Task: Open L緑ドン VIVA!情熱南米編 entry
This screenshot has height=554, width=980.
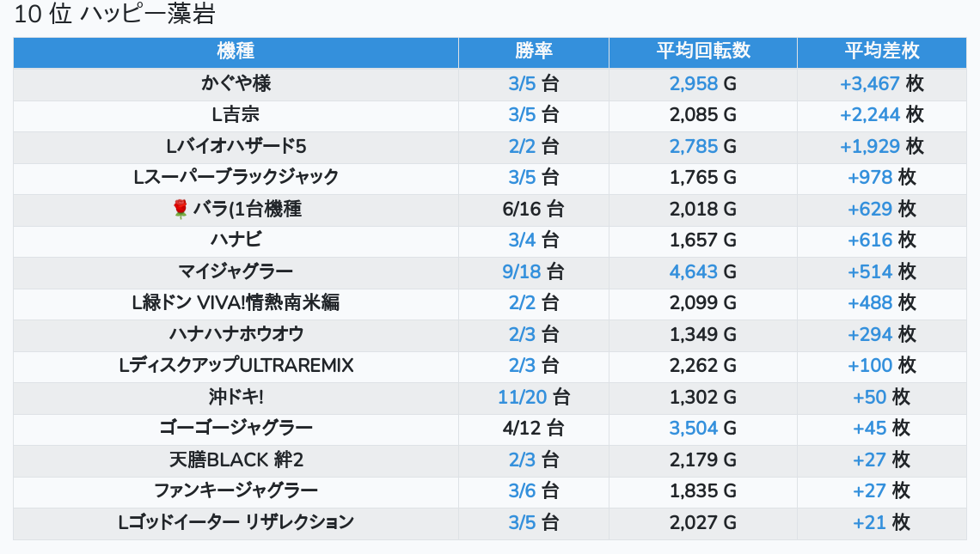Action: (x=236, y=303)
